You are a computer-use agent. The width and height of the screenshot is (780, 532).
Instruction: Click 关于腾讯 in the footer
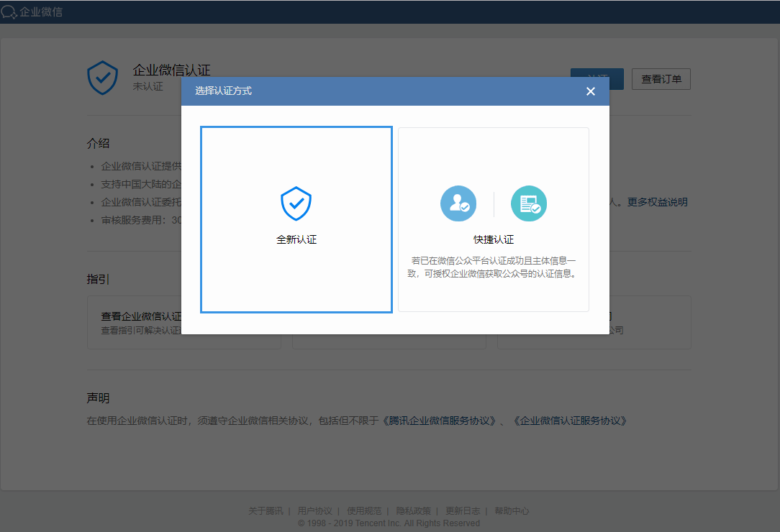(x=266, y=511)
